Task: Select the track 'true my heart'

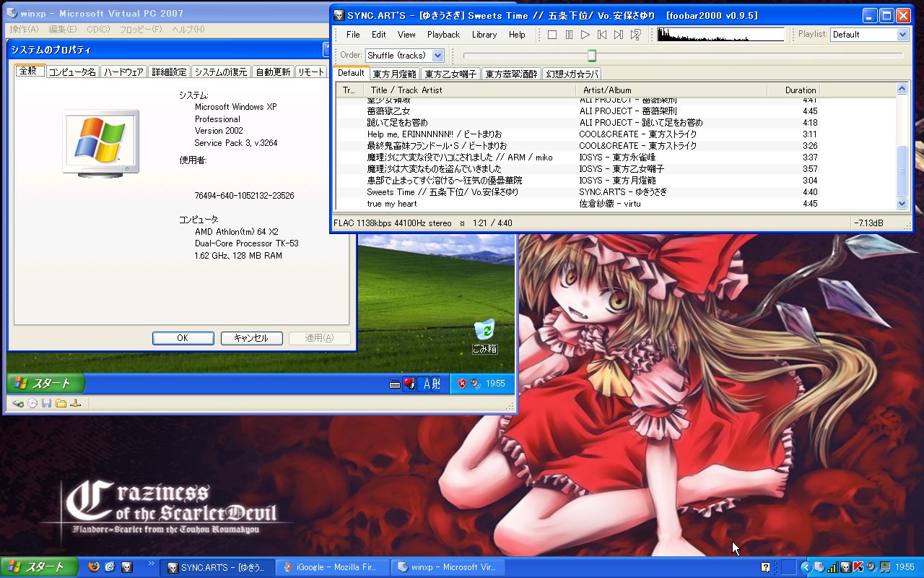Action: pos(616,204)
